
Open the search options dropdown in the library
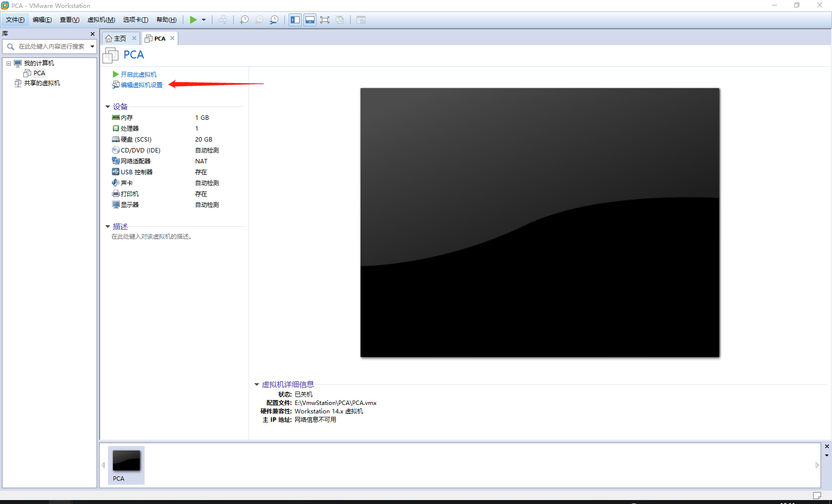tap(92, 47)
